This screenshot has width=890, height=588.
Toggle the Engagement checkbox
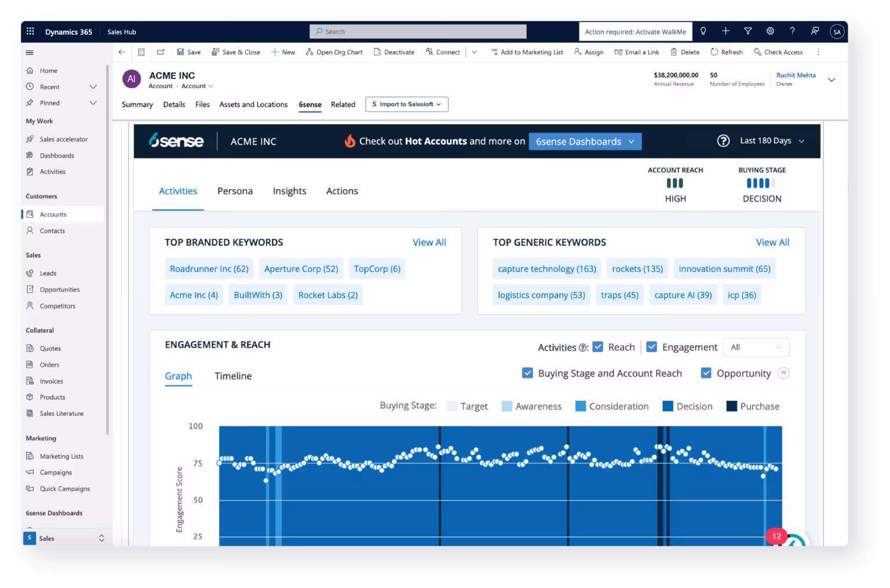pos(652,347)
